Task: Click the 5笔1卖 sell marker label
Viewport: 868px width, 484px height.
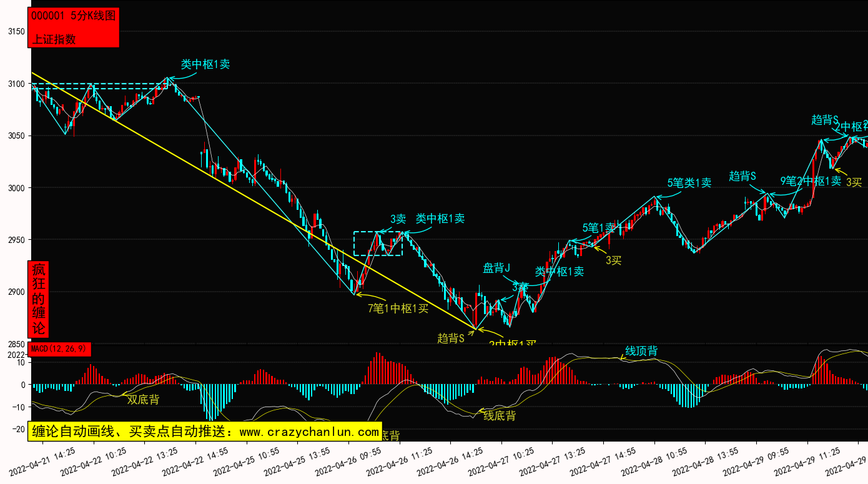Action: (598, 228)
